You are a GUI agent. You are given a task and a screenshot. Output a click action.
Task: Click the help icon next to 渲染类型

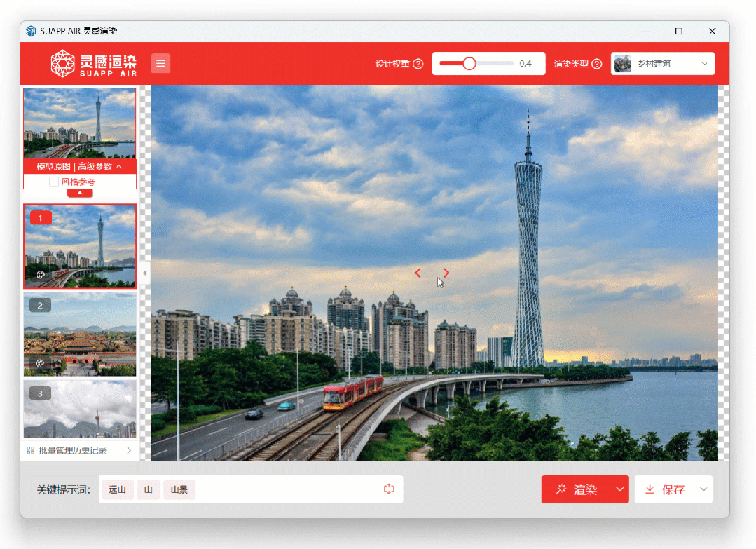[x=597, y=64]
